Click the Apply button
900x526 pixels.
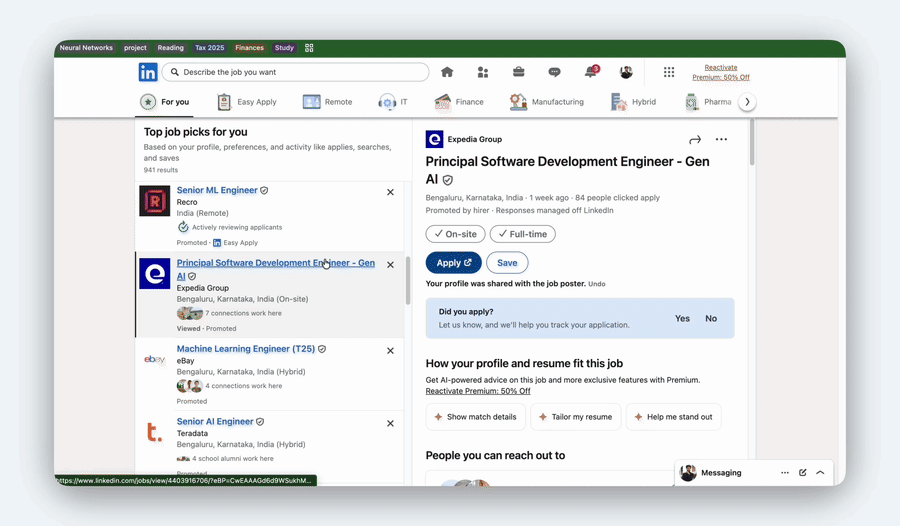(x=453, y=262)
